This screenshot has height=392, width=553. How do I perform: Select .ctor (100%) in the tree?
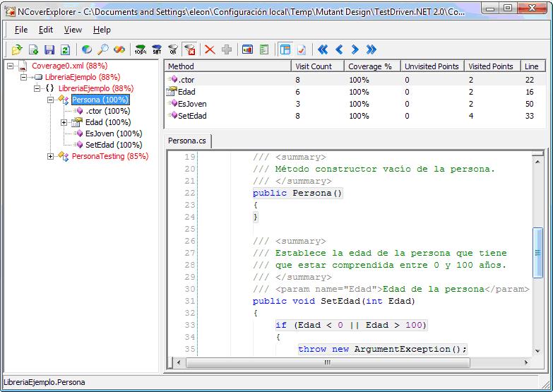[108, 111]
